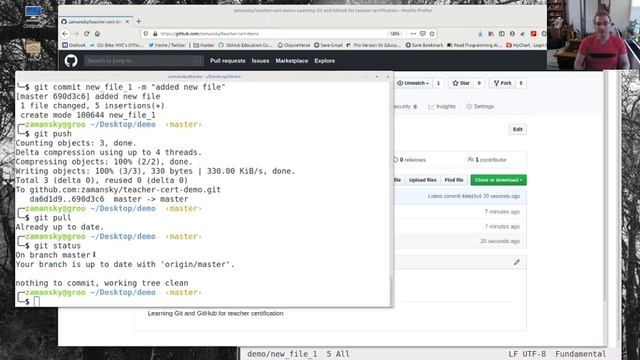Toggle Firefox sidebar icon
Image resolution: width=640 pixels, height=360 pixels.
point(502,34)
